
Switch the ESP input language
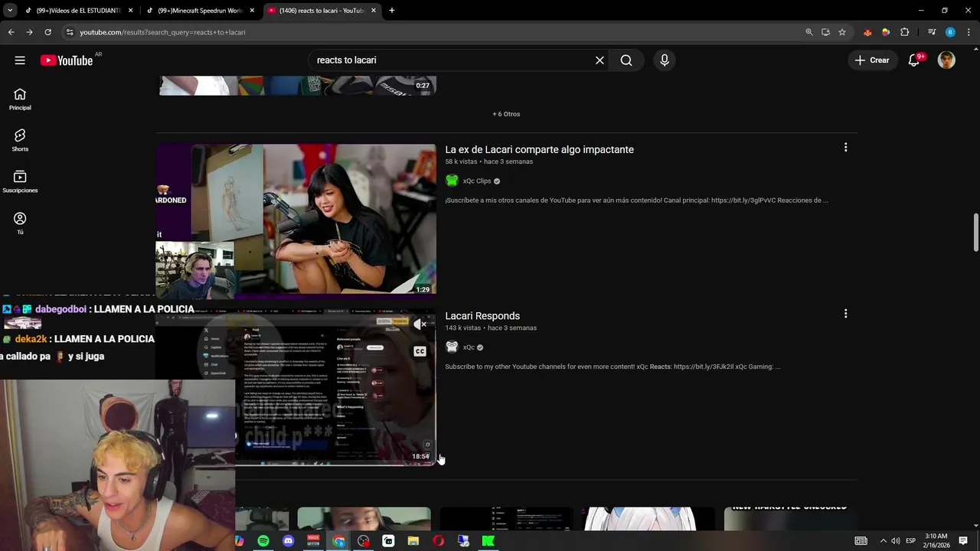(x=911, y=541)
